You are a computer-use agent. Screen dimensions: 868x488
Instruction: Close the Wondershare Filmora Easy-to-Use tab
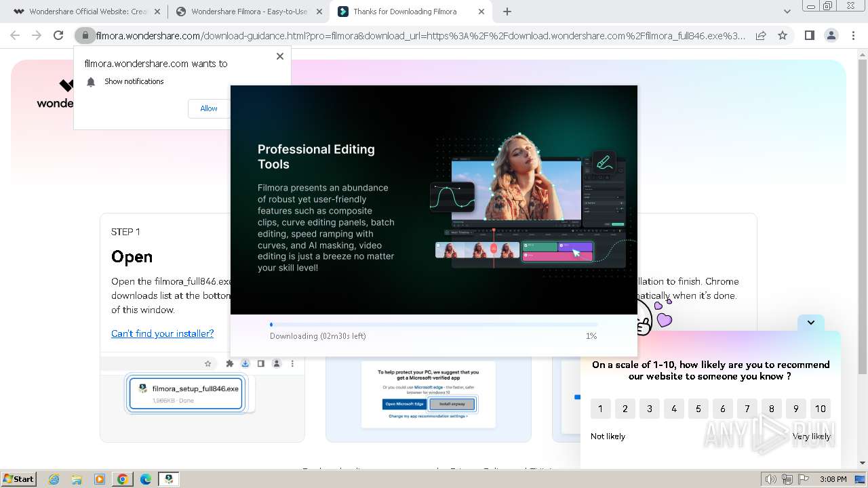coord(319,12)
